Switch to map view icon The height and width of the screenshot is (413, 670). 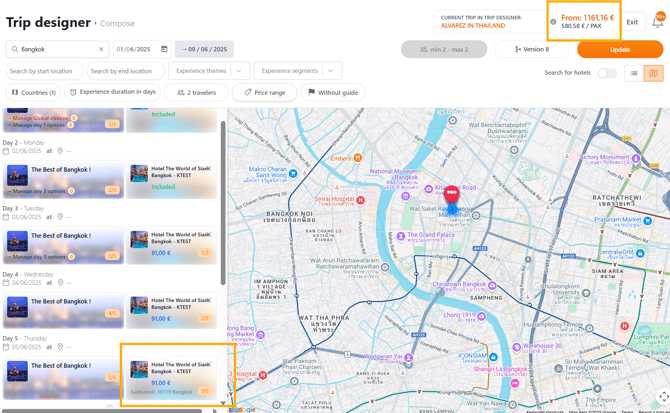[x=653, y=73]
